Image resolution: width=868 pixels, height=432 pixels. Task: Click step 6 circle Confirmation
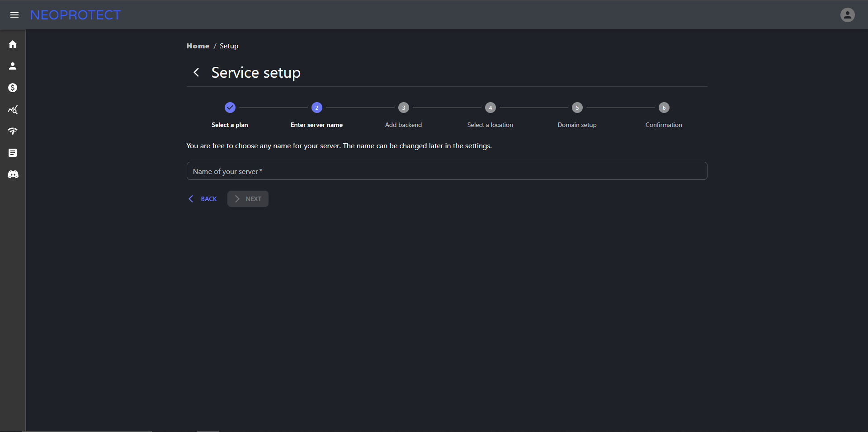click(664, 108)
